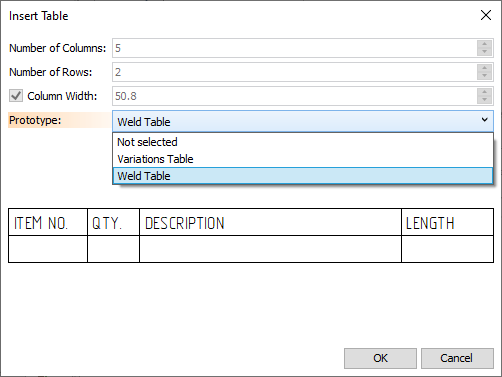Select the 'Number of Columns:' label
This screenshot has width=502, height=377.
pyautogui.click(x=57, y=48)
